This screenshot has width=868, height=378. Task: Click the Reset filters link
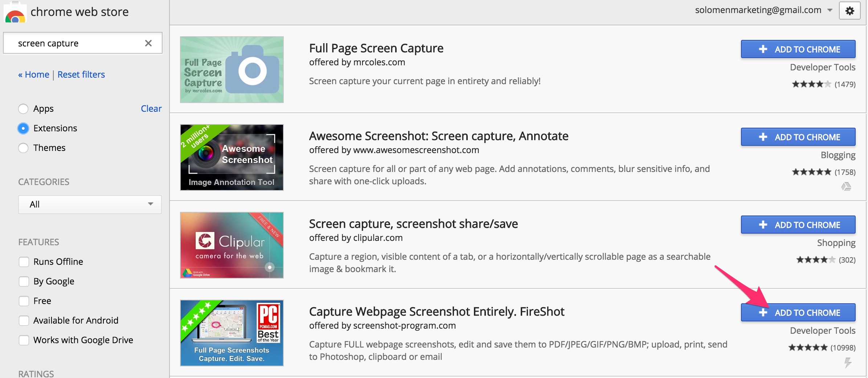click(81, 75)
